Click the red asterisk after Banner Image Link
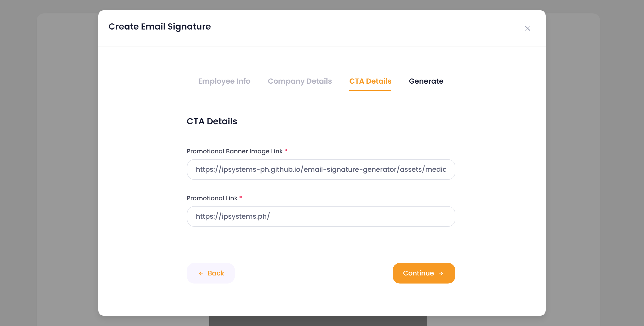 tap(286, 150)
